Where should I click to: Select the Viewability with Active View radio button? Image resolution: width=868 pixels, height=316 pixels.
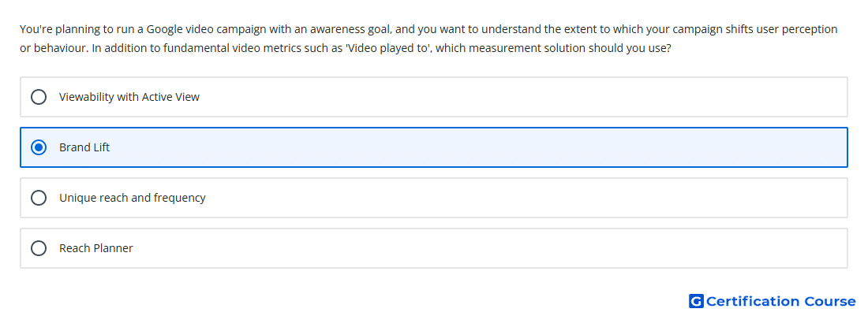39,97
